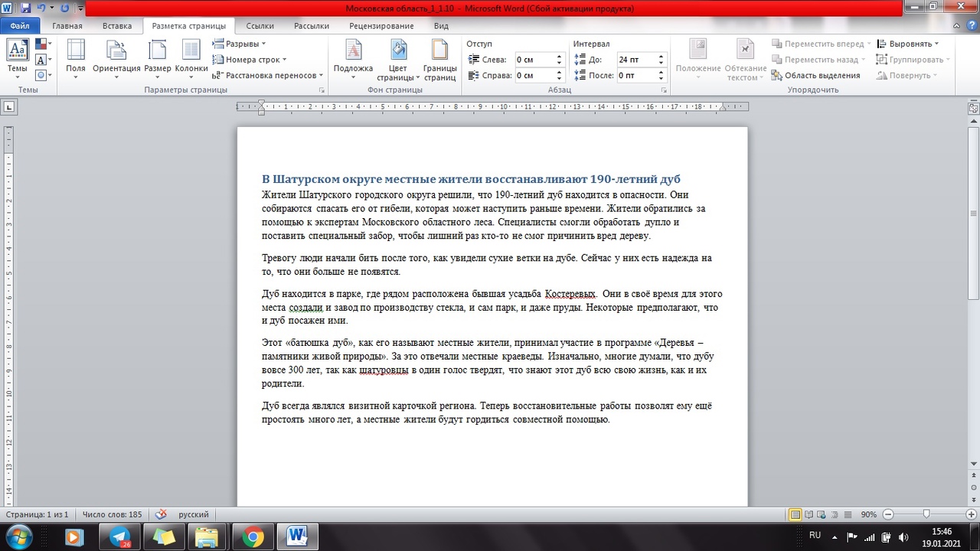Open the Колонки columns menu
Image resolution: width=980 pixels, height=551 pixels.
191,59
